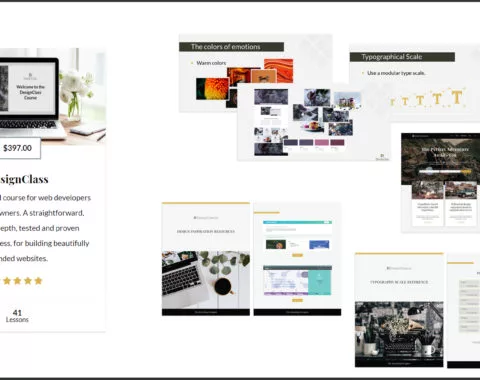Click the pink color palette swatch

(x=322, y=143)
